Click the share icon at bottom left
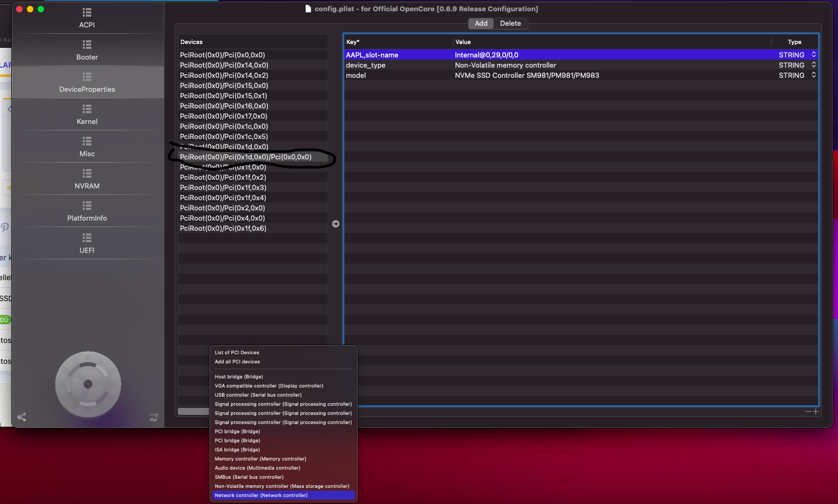Image resolution: width=838 pixels, height=504 pixels. pyautogui.click(x=21, y=417)
